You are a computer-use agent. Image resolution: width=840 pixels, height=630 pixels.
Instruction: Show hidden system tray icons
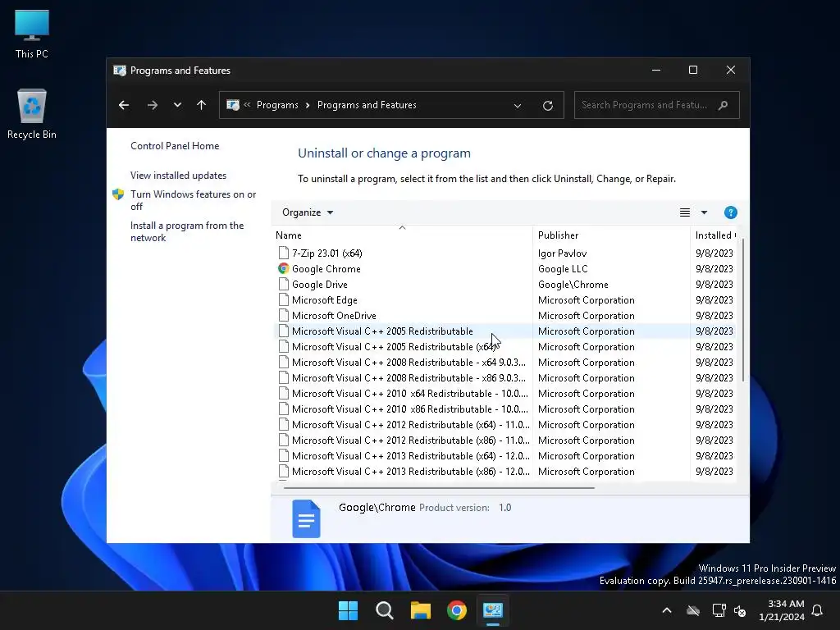(667, 610)
